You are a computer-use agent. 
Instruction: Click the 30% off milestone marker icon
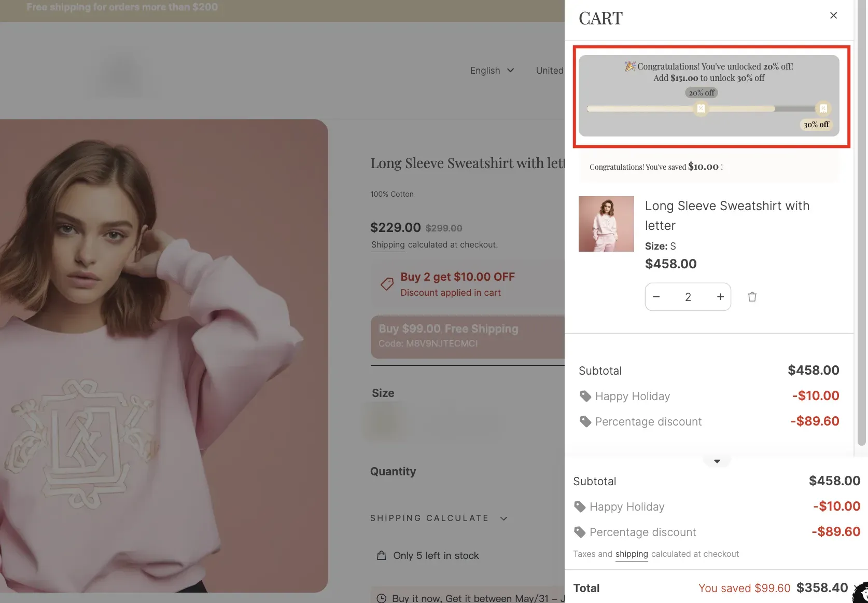[x=823, y=108]
